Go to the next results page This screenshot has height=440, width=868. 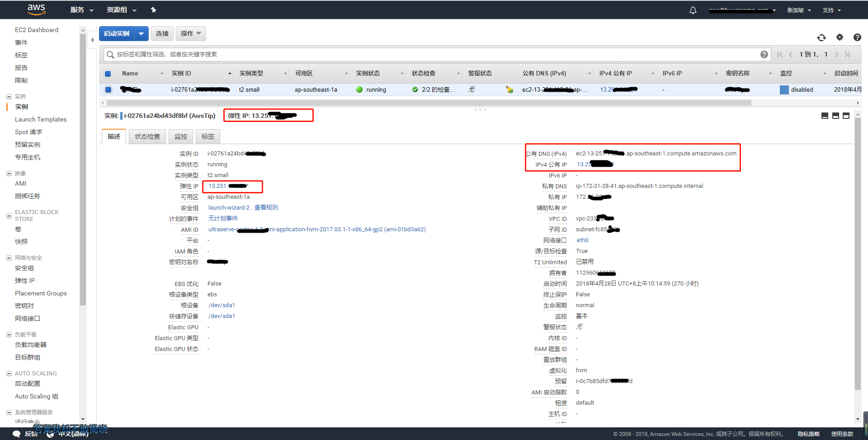(836, 54)
